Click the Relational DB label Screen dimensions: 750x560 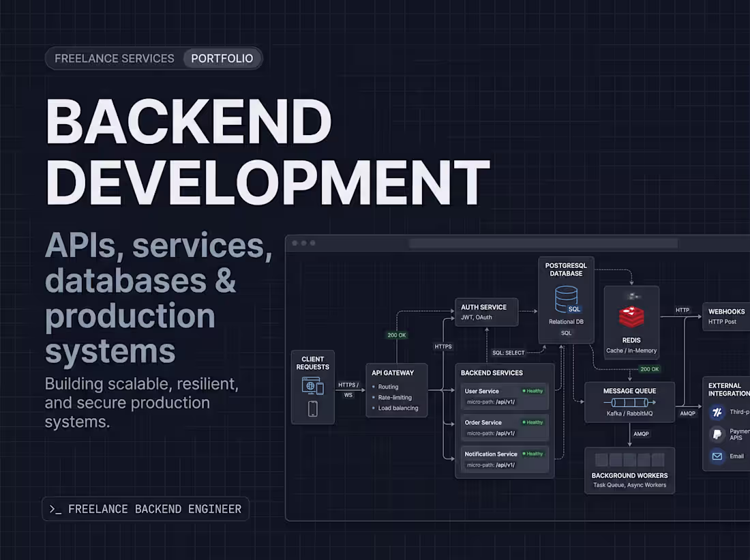(x=566, y=322)
